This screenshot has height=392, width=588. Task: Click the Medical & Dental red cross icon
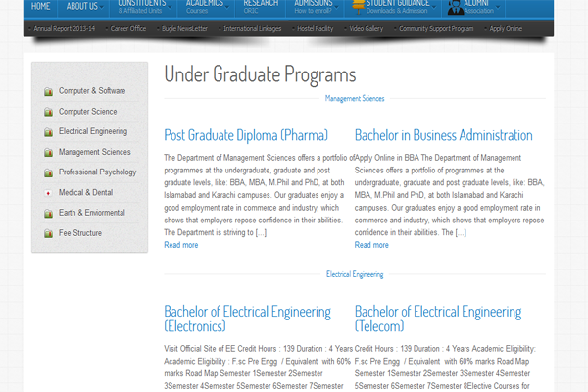(x=48, y=193)
